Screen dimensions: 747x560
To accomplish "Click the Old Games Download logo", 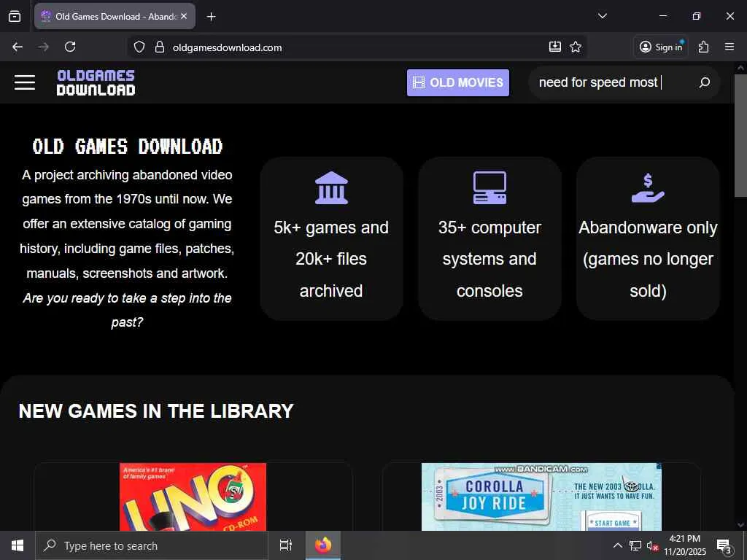I will click(96, 83).
